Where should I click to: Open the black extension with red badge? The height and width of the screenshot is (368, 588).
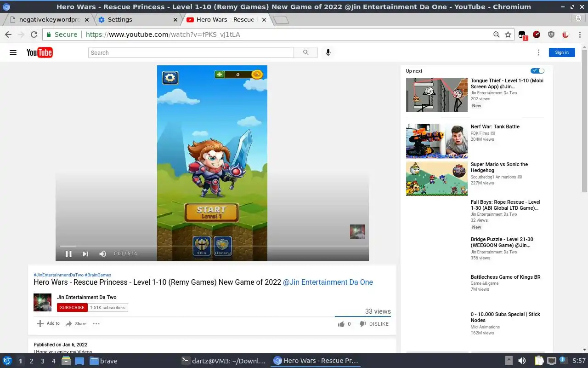(x=522, y=35)
